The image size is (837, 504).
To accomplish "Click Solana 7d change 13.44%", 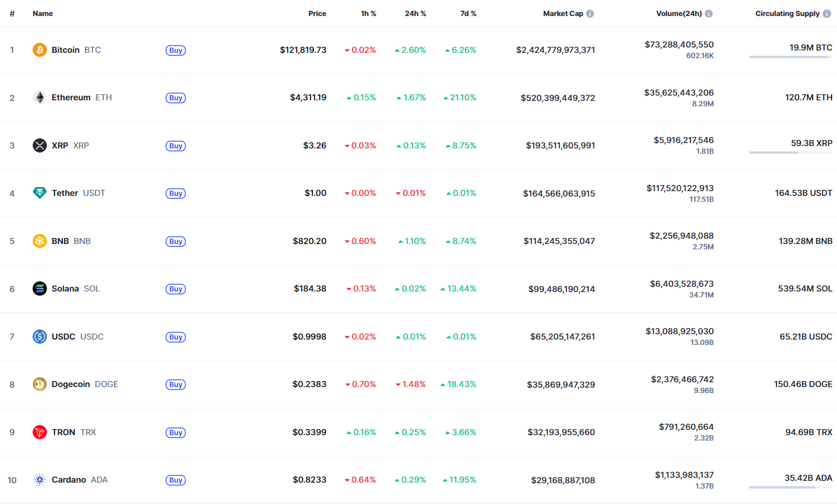I will click(458, 289).
